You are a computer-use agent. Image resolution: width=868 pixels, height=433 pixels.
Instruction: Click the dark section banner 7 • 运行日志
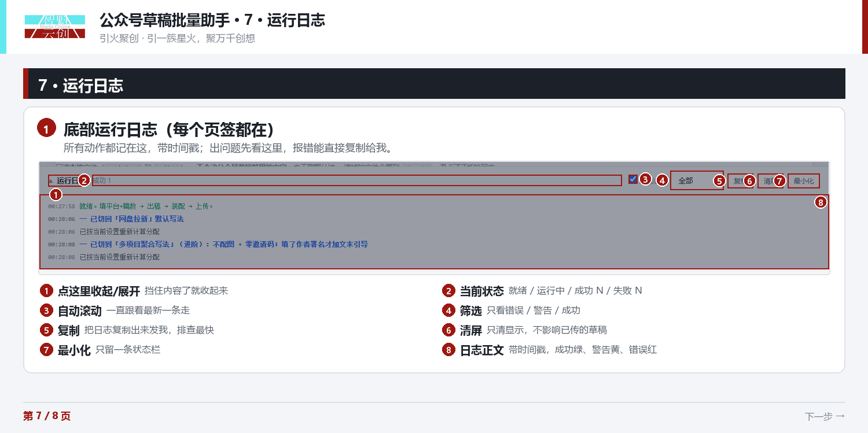click(x=434, y=84)
